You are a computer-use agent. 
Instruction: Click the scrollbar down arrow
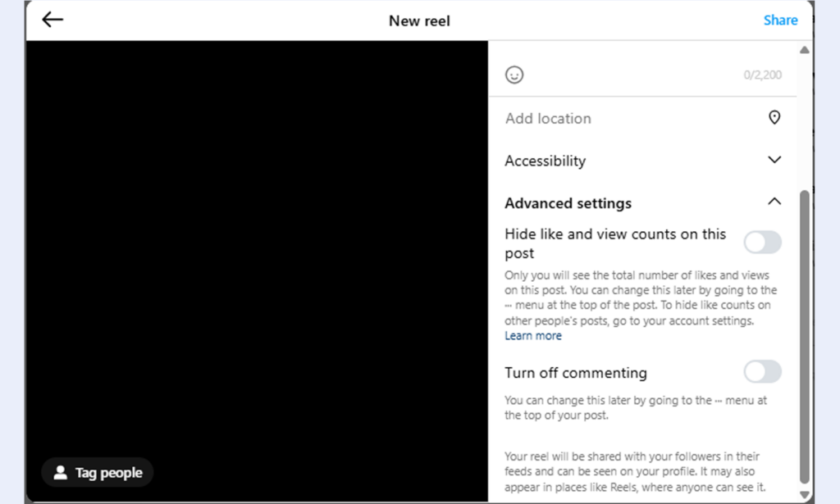[804, 495]
